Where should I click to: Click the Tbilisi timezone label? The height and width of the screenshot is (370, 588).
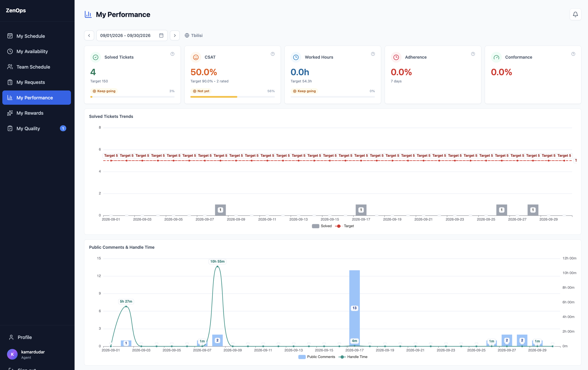(x=196, y=35)
